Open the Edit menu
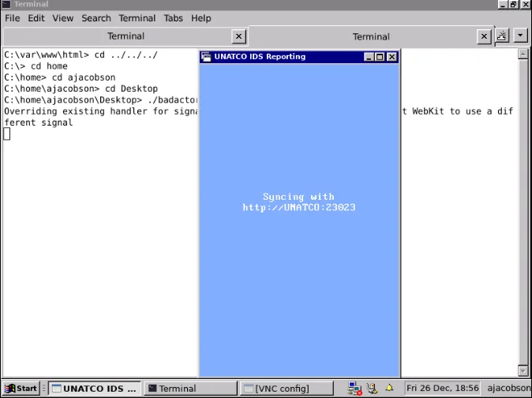 36,18
